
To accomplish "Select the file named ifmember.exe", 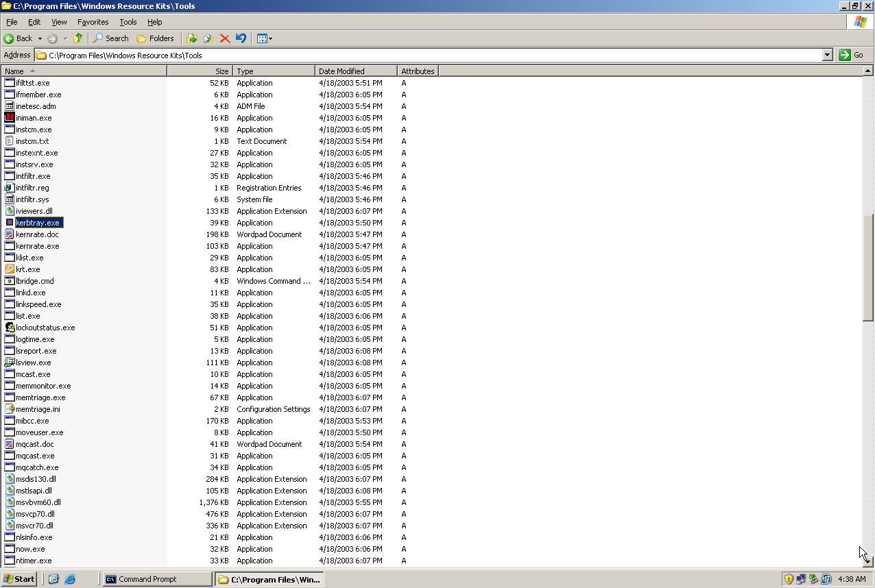I will point(38,95).
